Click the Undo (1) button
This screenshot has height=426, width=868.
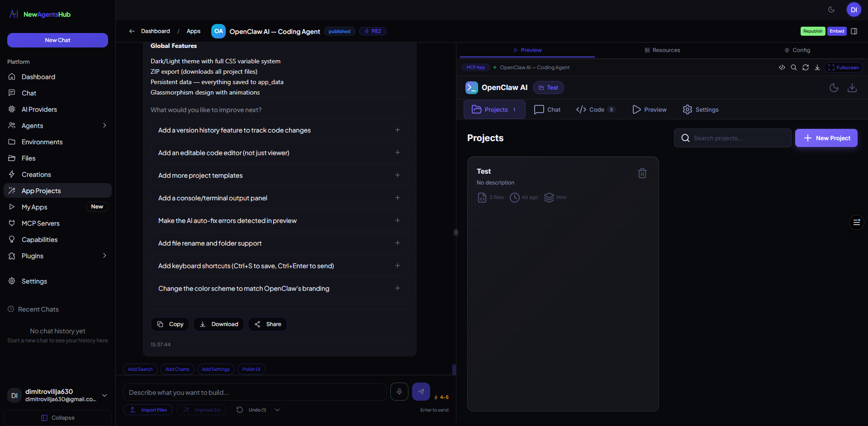(x=252, y=410)
